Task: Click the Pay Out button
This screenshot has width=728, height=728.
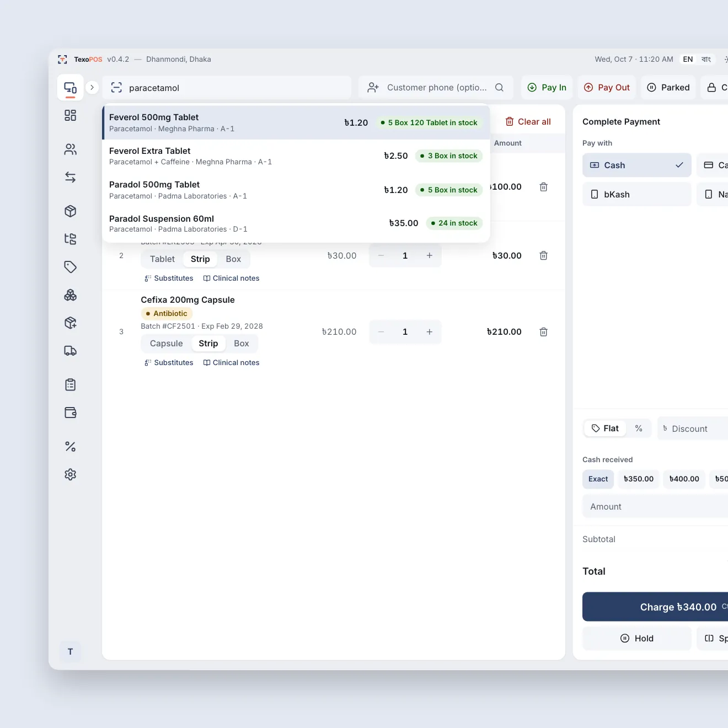Action: click(x=607, y=87)
